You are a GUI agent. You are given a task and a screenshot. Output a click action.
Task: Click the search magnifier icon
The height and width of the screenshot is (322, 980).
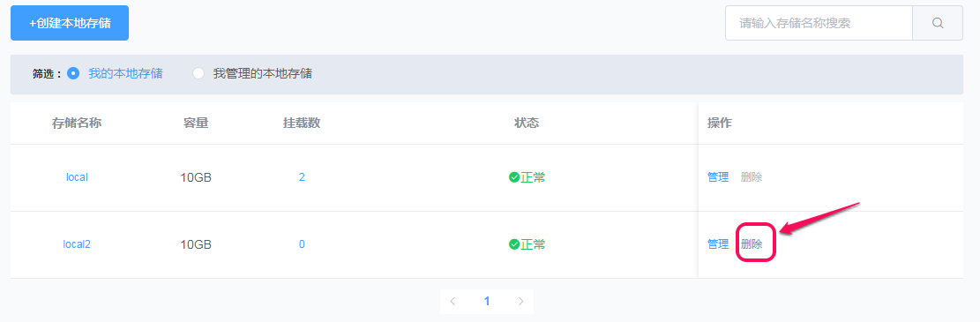point(938,23)
